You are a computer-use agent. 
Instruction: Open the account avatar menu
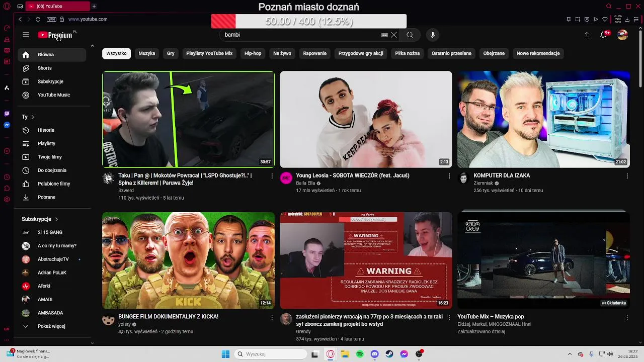point(622,35)
